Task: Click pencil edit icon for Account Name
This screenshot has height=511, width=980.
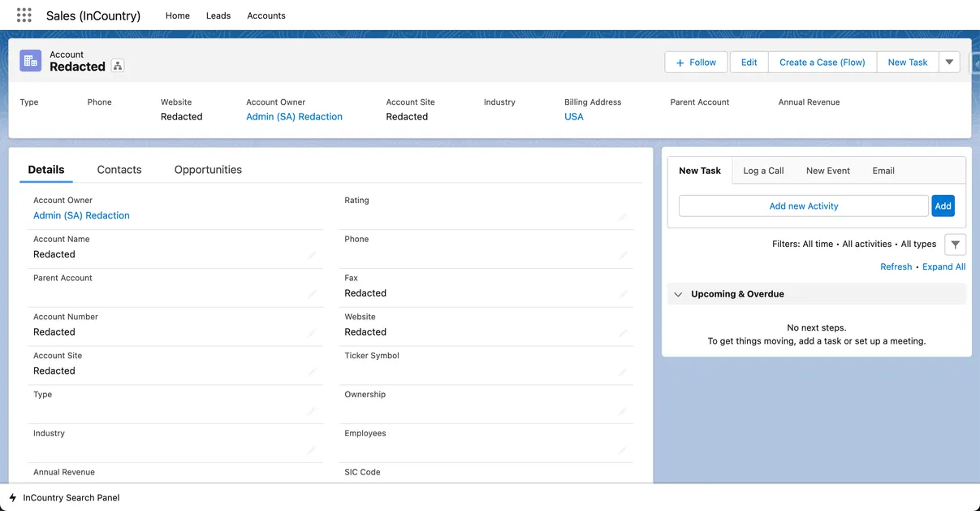Action: coord(312,255)
